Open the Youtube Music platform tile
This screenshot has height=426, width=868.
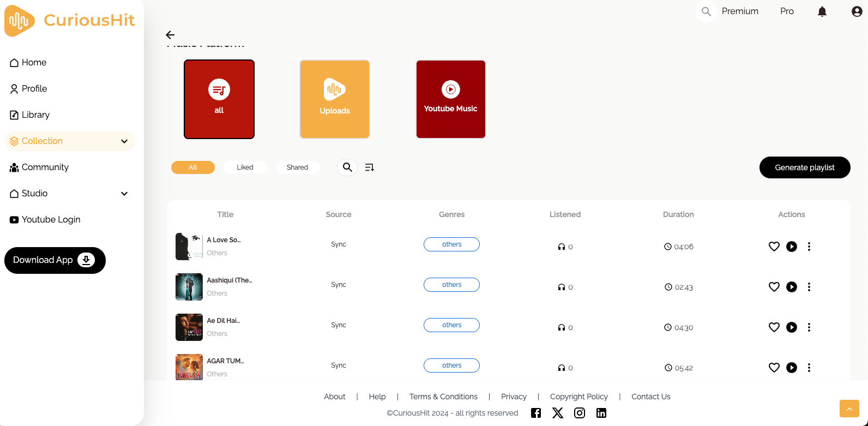[450, 99]
